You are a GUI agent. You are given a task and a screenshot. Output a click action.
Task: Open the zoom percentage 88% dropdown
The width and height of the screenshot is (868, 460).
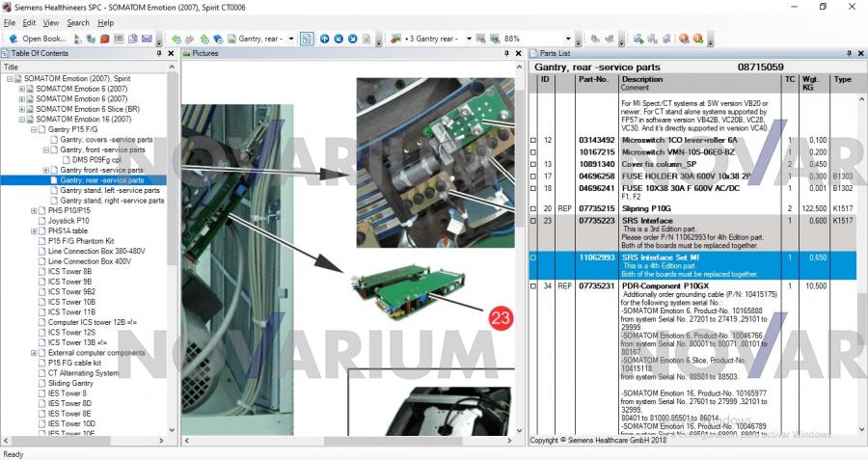571,39
